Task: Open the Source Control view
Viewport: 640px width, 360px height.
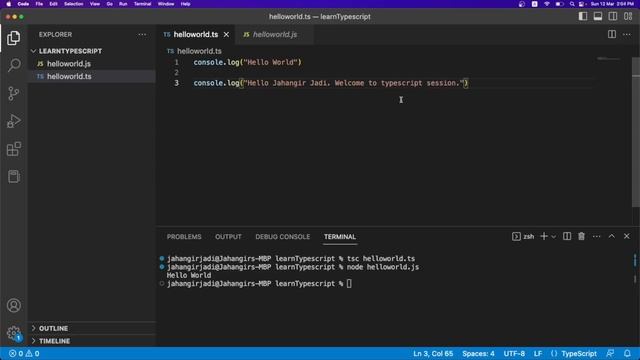Action: tap(13, 93)
